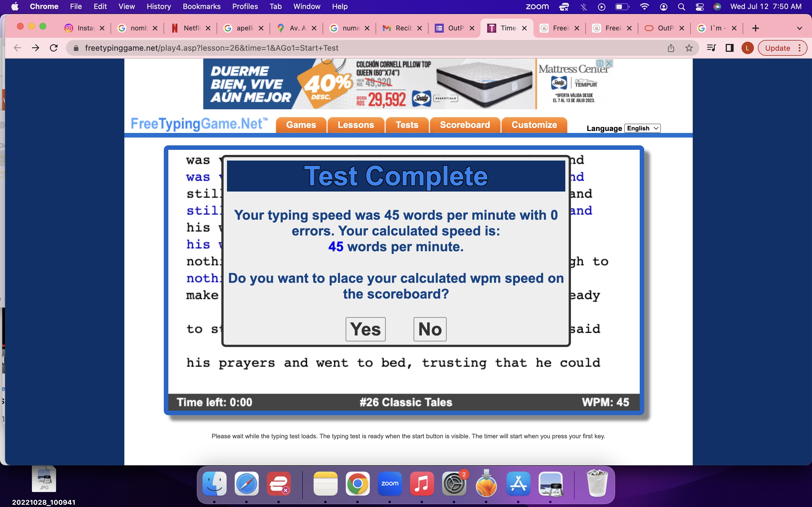Open macOS Control Center in the menu bar
This screenshot has height=507, width=812.
700,6
